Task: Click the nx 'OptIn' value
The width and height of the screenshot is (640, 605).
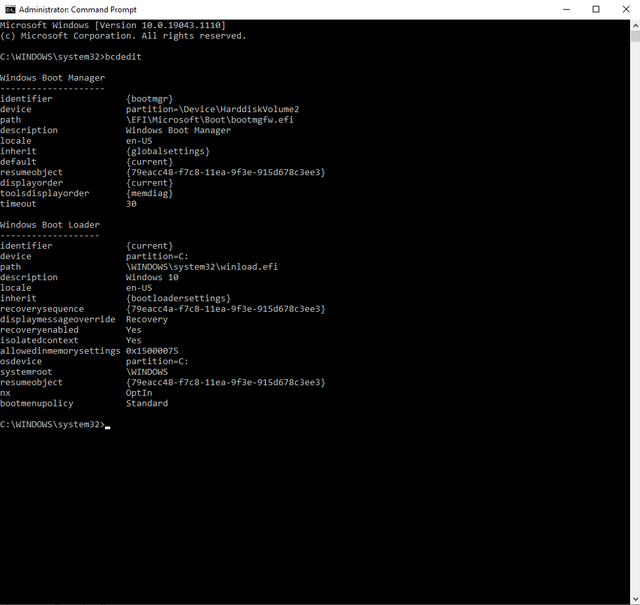Action: tap(139, 393)
